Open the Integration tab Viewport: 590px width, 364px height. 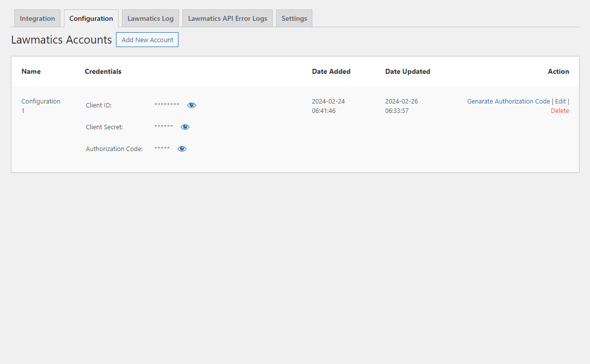tap(37, 18)
